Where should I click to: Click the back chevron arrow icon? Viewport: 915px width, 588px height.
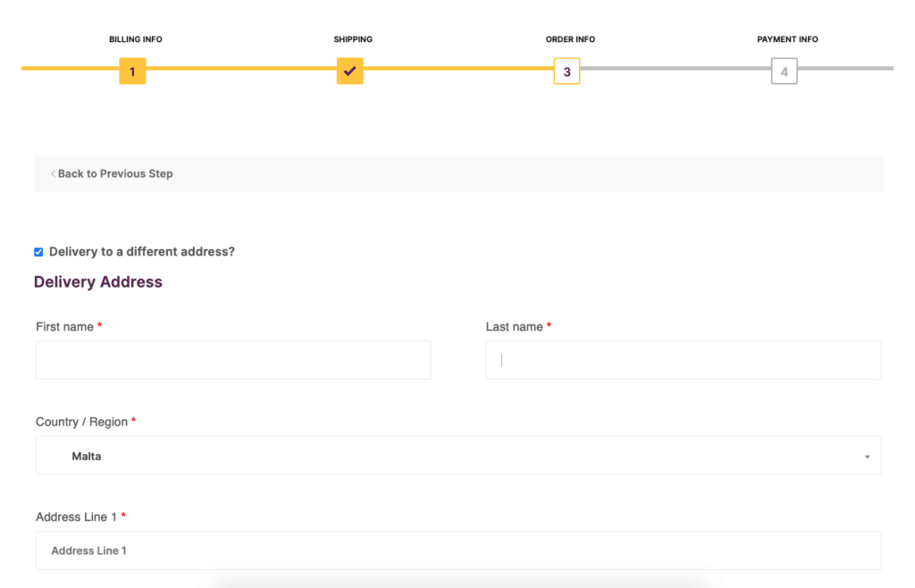click(x=53, y=173)
